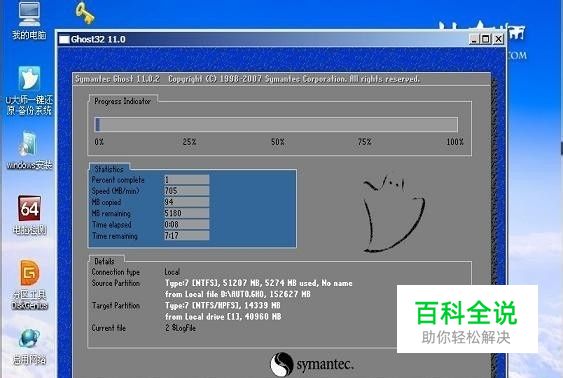The width and height of the screenshot is (563, 378).
Task: Click the Target Partition label
Action: coord(116,305)
